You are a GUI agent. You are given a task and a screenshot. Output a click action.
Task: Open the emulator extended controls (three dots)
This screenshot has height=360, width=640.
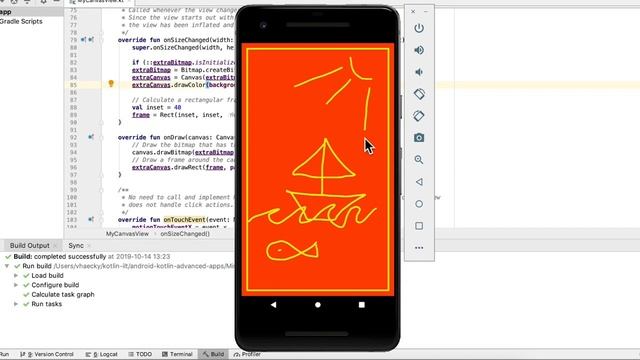point(419,248)
